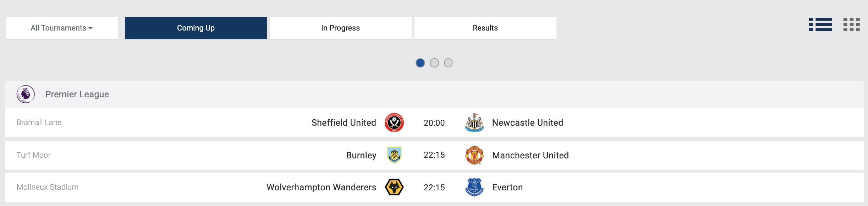Switch to the In Progress tab
868x206 pixels.
click(340, 28)
